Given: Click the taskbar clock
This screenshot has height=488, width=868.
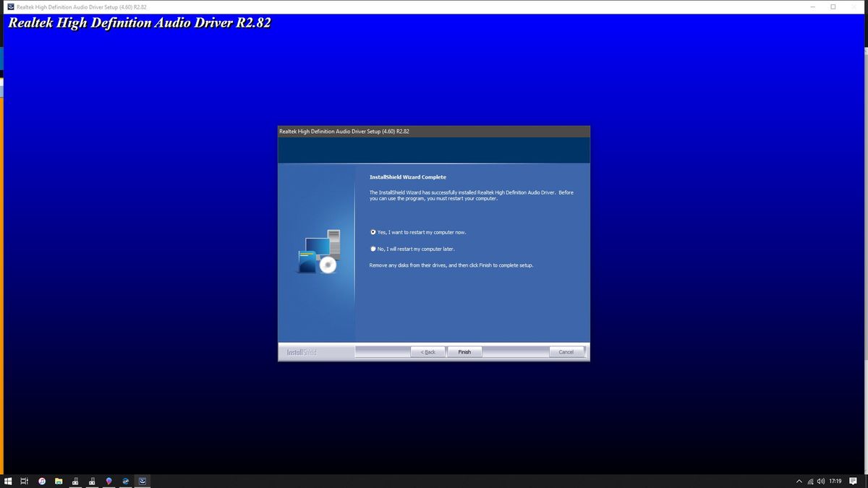Looking at the screenshot, I should tap(835, 481).
